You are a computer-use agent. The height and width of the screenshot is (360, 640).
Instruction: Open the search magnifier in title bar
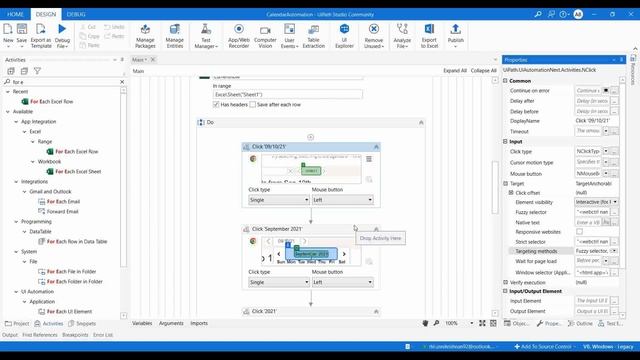click(538, 14)
